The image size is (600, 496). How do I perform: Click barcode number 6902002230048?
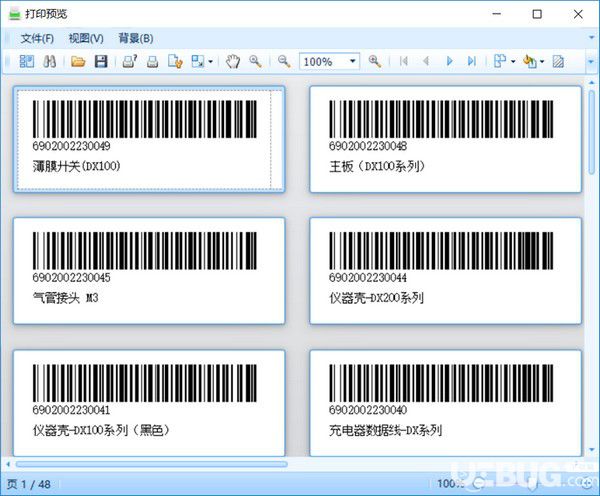368,146
